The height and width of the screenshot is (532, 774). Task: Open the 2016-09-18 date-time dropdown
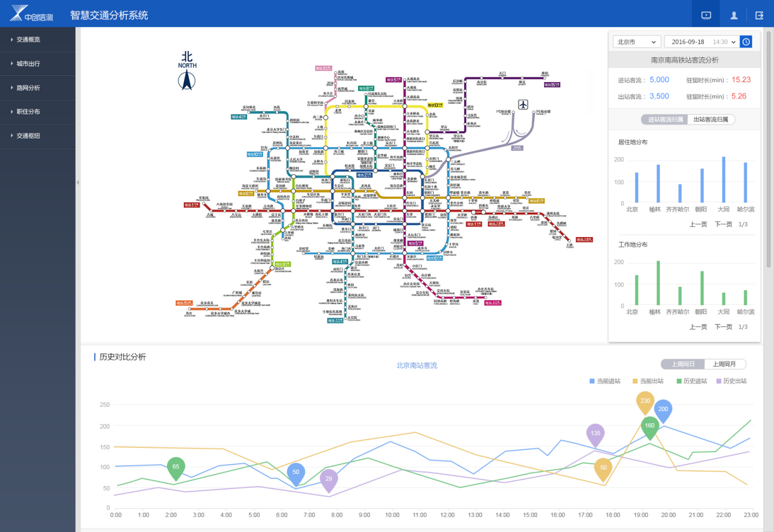(x=701, y=42)
